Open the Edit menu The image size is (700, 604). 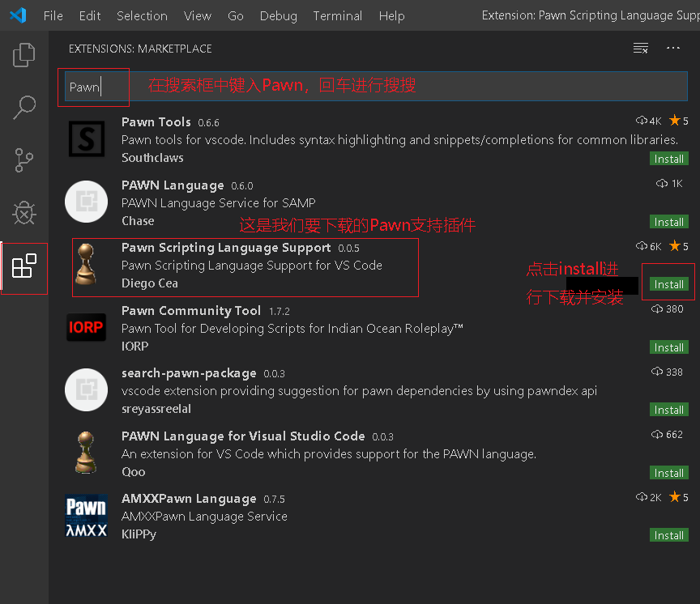(x=90, y=16)
